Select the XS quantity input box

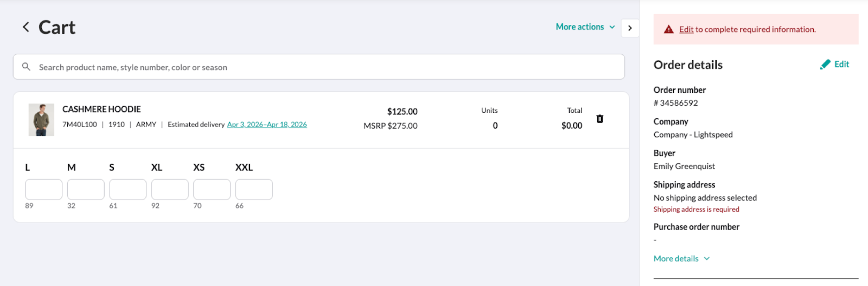pos(212,189)
